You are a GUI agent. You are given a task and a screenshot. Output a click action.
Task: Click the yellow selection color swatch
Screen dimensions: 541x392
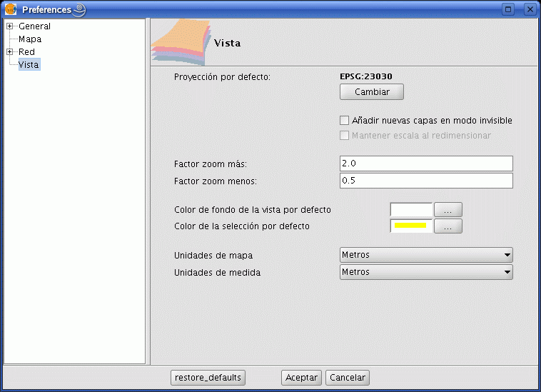411,226
